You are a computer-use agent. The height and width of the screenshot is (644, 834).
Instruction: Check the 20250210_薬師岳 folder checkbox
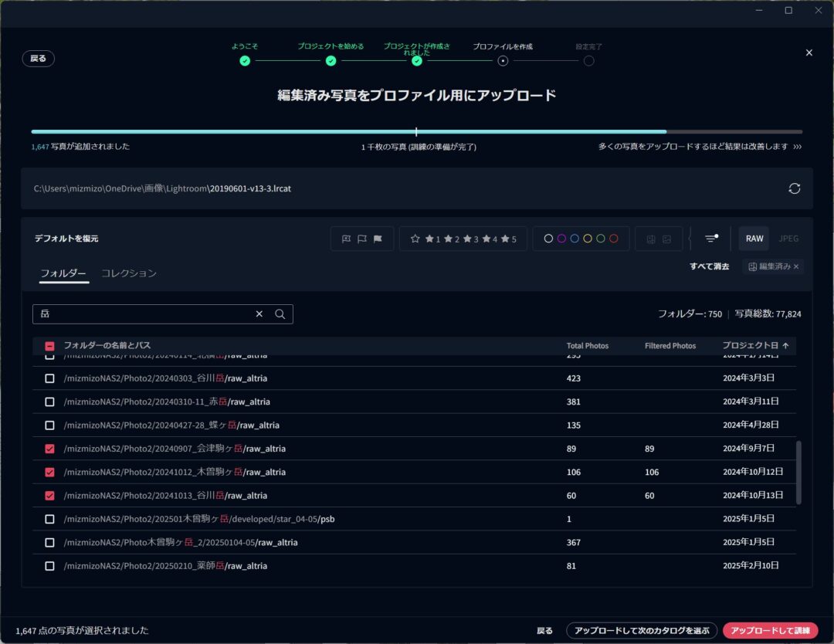pyautogui.click(x=50, y=566)
